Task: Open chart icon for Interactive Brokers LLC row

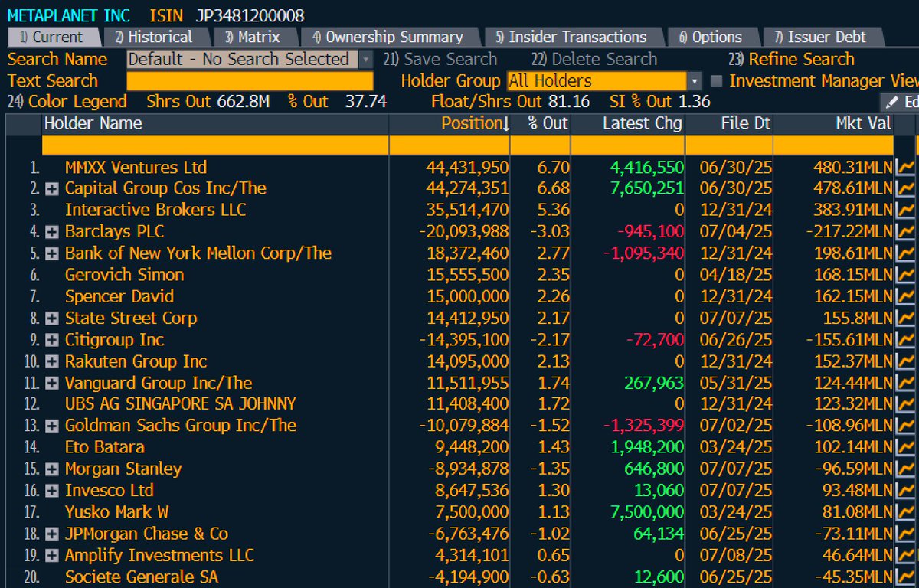Action: (x=904, y=210)
